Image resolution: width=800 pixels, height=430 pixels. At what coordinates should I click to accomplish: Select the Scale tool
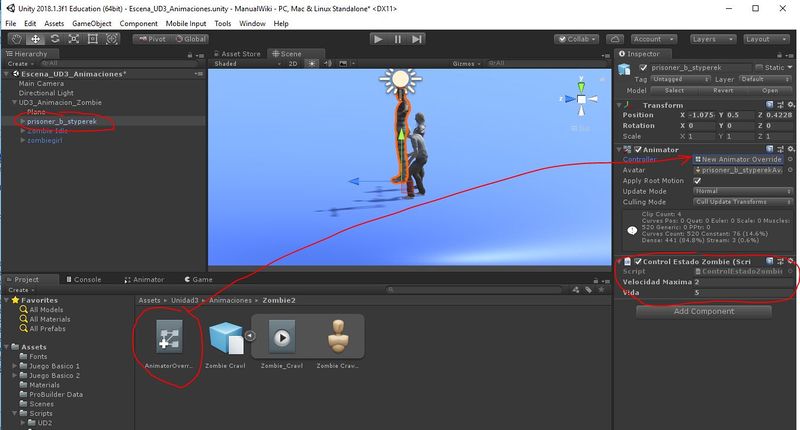coord(73,39)
